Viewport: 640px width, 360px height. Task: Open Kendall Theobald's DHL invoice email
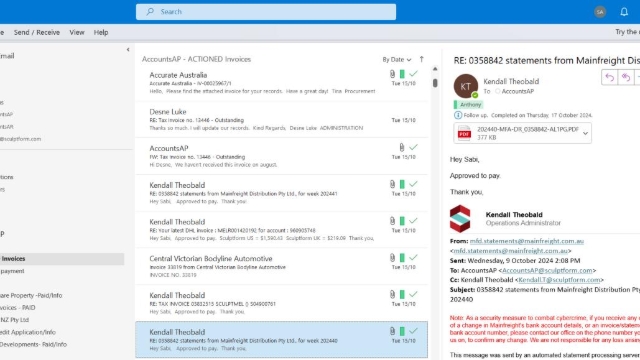coord(282,230)
